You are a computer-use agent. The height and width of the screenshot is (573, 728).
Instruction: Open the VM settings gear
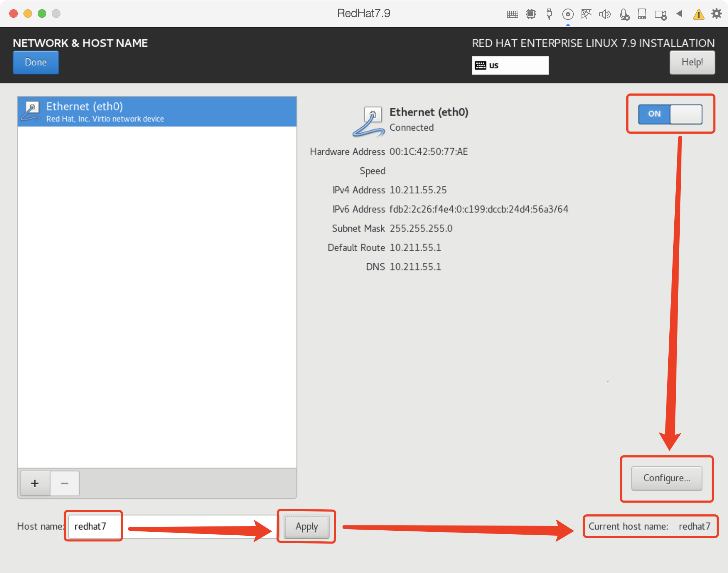click(x=716, y=14)
